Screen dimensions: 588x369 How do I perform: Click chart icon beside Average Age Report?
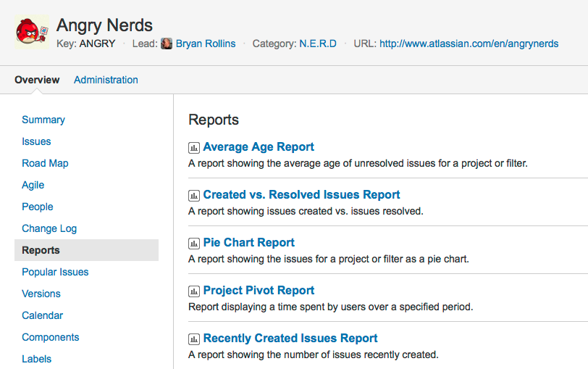tap(193, 148)
